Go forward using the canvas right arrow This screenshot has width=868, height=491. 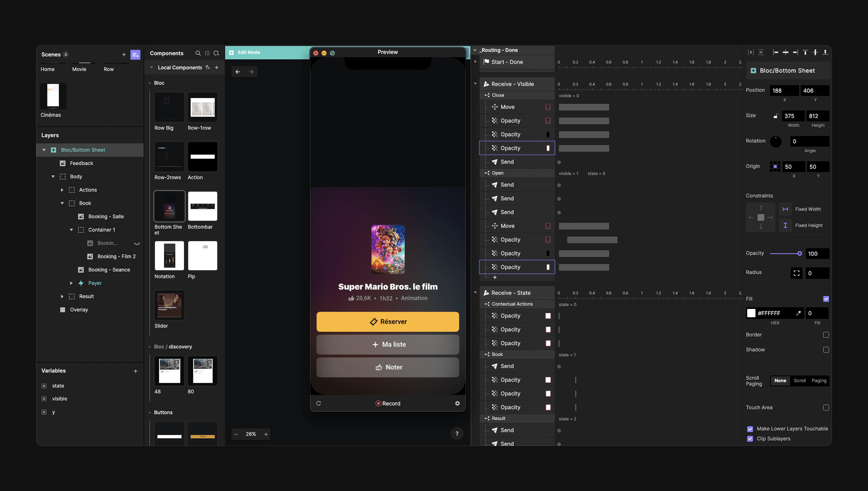(x=251, y=72)
